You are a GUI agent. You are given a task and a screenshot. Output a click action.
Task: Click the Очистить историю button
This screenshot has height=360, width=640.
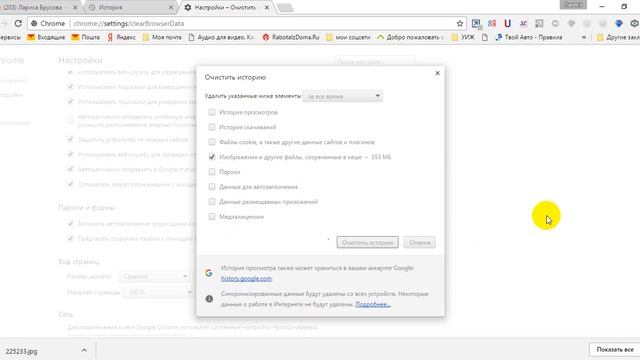[367, 242]
